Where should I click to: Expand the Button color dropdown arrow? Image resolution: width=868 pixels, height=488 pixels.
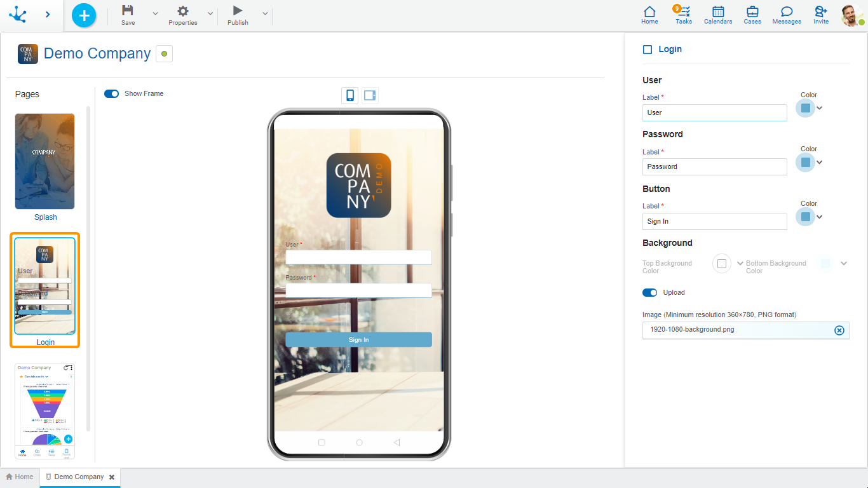point(820,217)
